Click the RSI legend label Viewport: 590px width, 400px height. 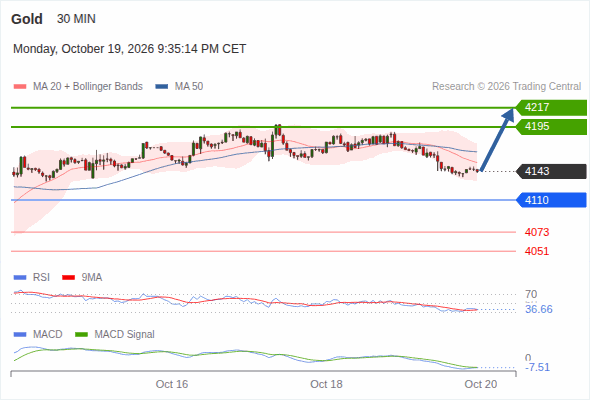click(x=41, y=278)
